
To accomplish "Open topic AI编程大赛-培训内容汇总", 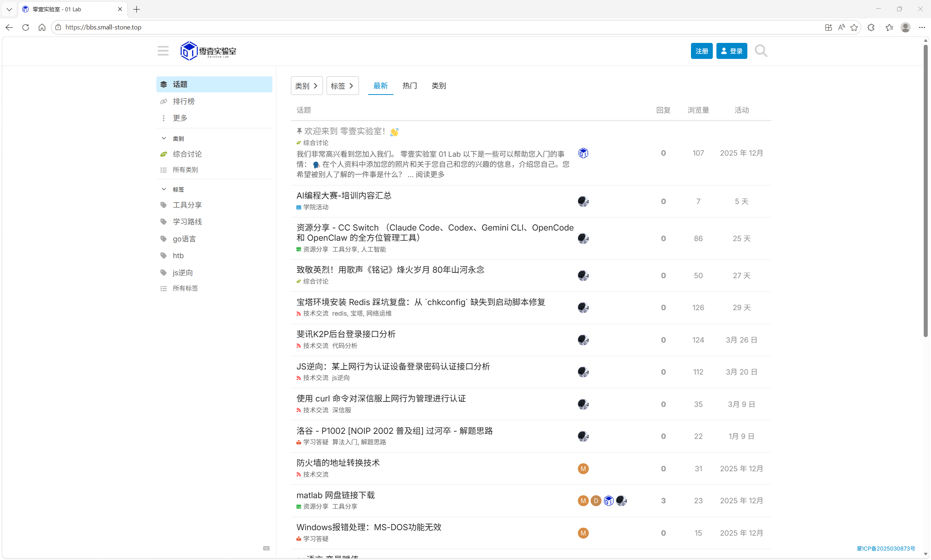I will [344, 196].
